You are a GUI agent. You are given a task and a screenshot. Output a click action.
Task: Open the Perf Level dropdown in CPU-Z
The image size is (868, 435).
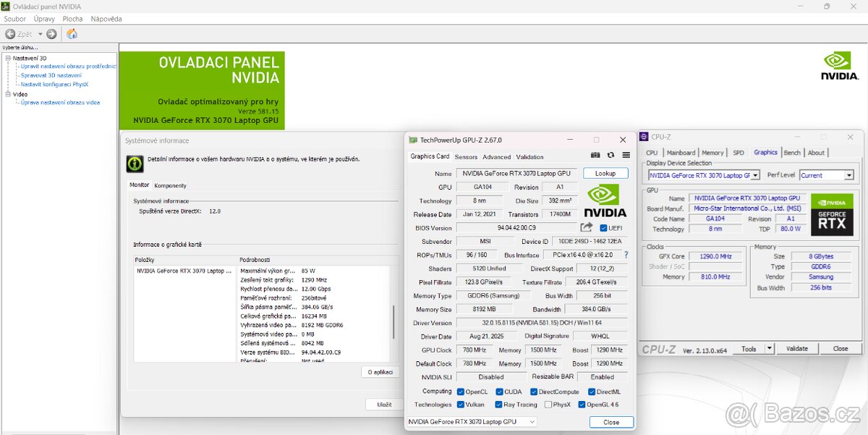coord(827,175)
